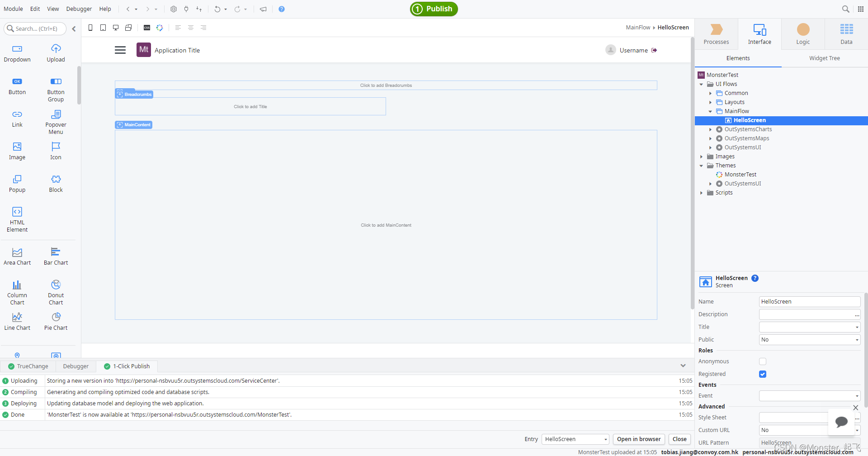Align content right in toolbar
Screen dimensions: 868x456
click(203, 28)
